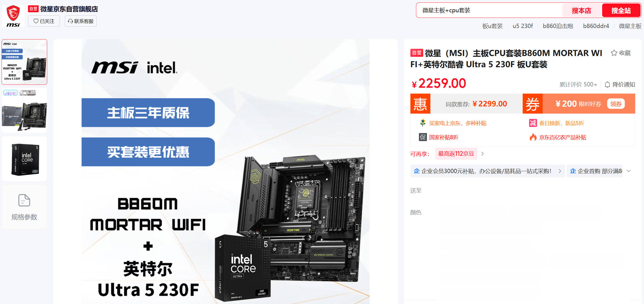Viewport: 644px width, 304px height.
Task: Open the 企业会员3000元补贴 promotion chevron
Action: 560,171
